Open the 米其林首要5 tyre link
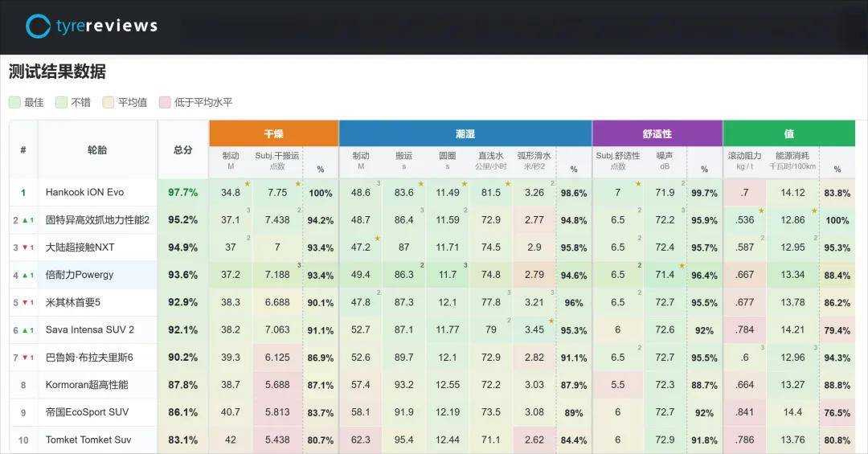The width and height of the screenshot is (868, 454). pos(72,302)
